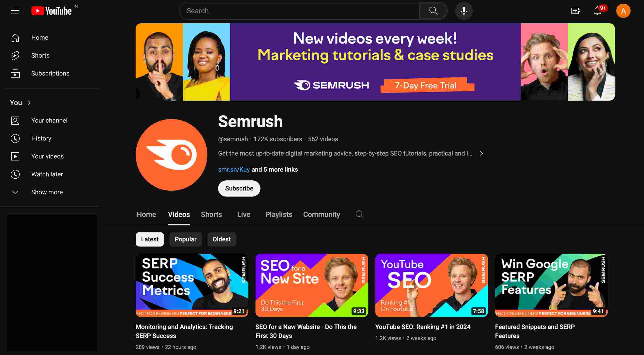This screenshot has width=644, height=355.
Task: Open smr.sh/Kuy channel link
Action: point(234,170)
